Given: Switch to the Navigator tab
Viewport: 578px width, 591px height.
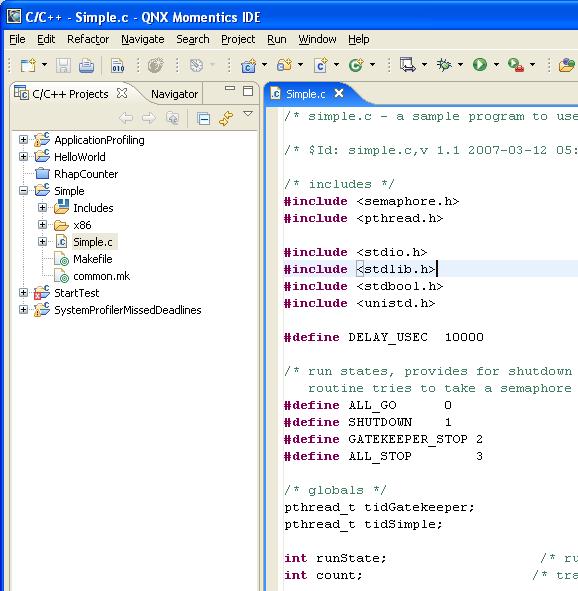Looking at the screenshot, I should [x=174, y=94].
